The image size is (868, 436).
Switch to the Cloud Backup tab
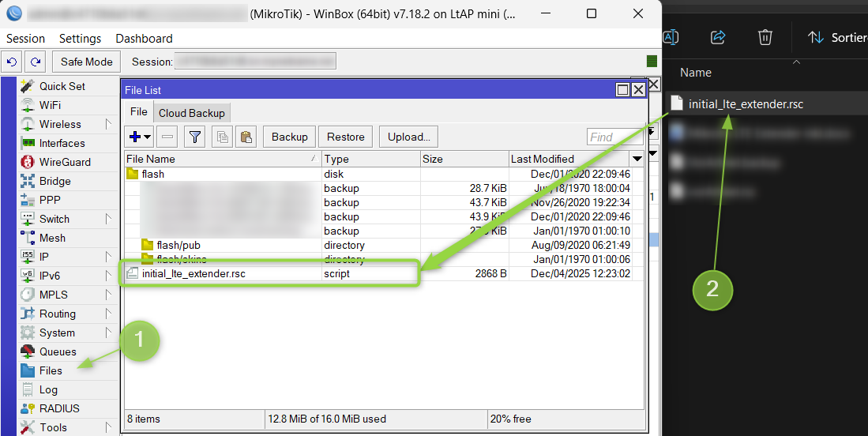point(192,113)
